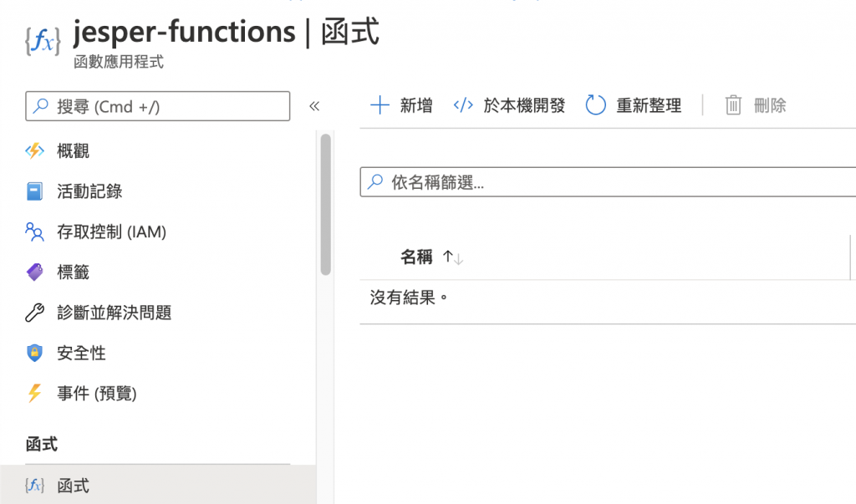856x504 pixels.
Task: Click the circular refresh icon
Action: pyautogui.click(x=595, y=104)
